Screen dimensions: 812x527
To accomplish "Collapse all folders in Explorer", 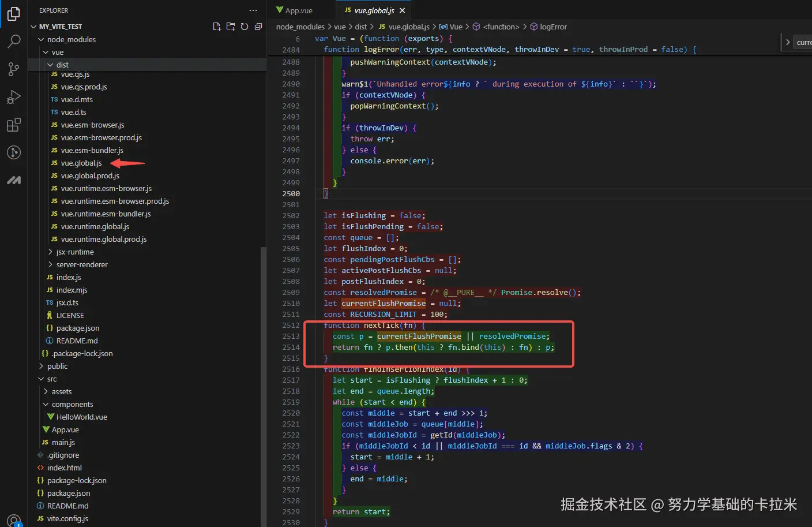I will (x=258, y=27).
